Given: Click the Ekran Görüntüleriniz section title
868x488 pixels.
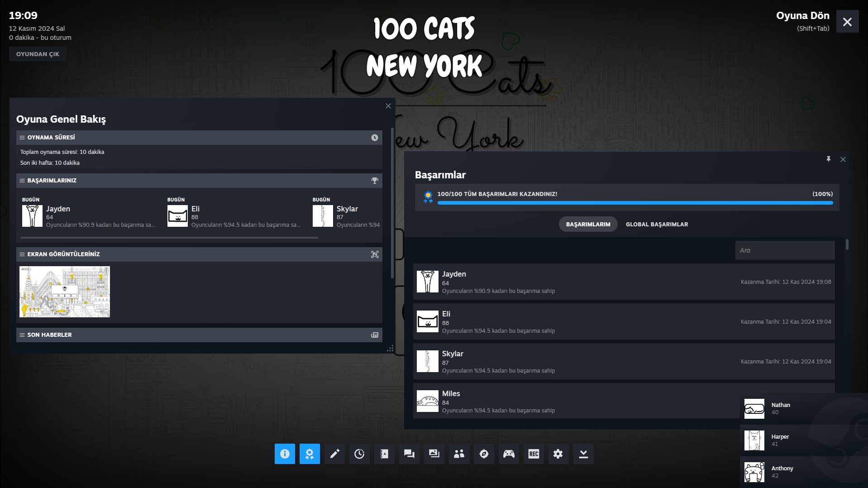Looking at the screenshot, I should (x=63, y=254).
